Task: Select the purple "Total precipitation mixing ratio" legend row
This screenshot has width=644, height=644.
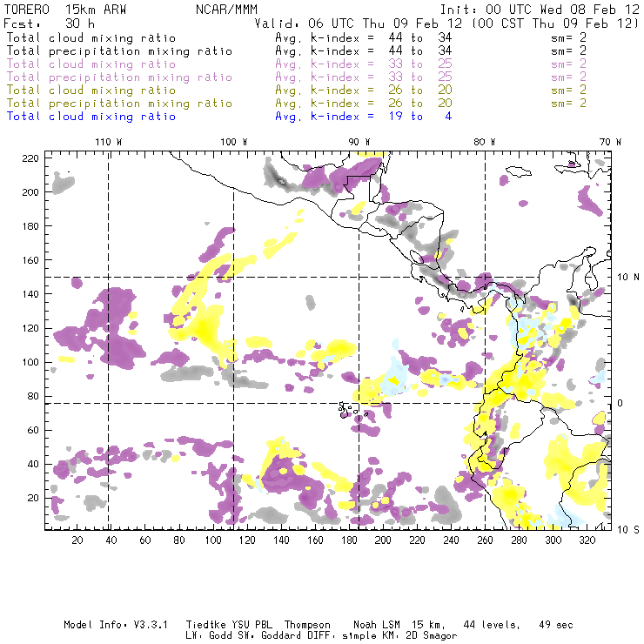Action: pos(119,77)
